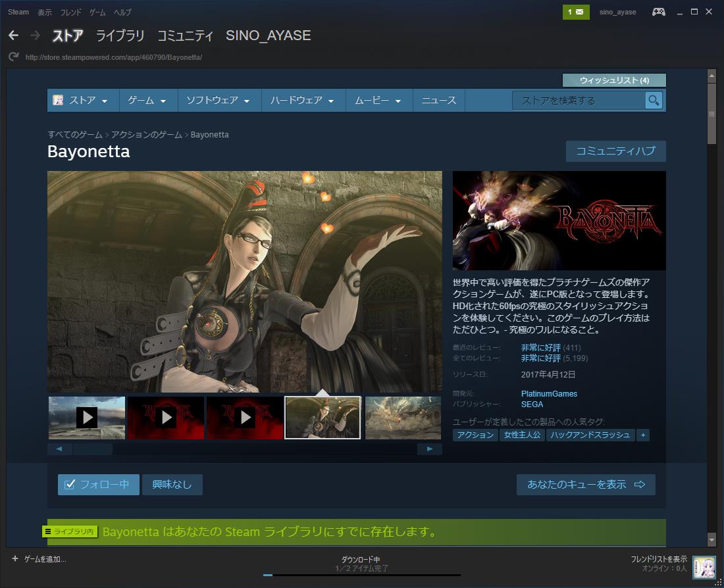Image resolution: width=724 pixels, height=588 pixels.
Task: Expand the ムービー dropdown menu
Action: [379, 100]
